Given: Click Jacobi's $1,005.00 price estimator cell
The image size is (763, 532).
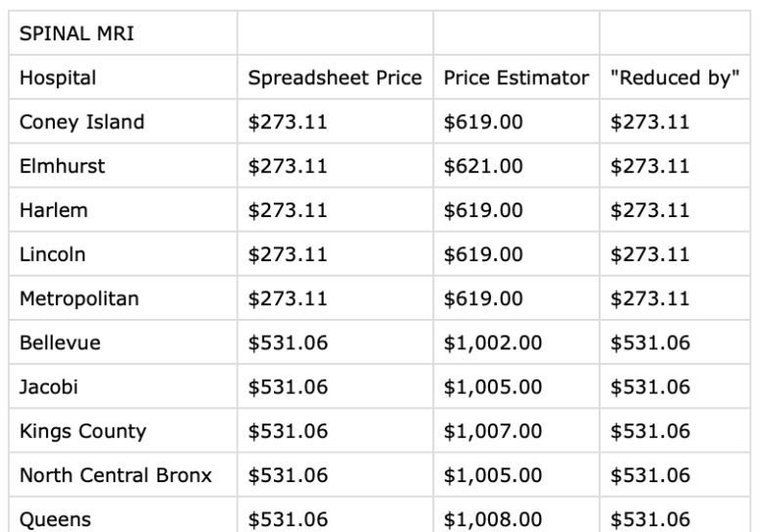Looking at the screenshot, I should (x=516, y=386).
